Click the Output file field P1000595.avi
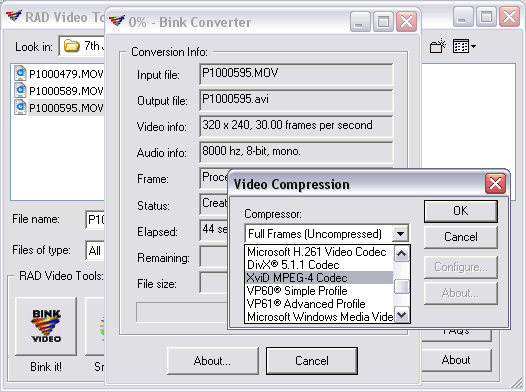 pyautogui.click(x=296, y=100)
